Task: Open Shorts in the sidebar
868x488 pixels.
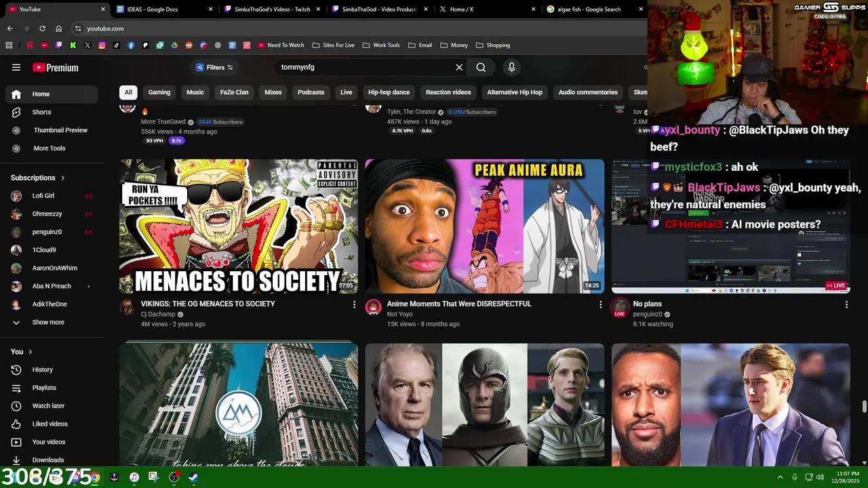Action: pos(52,112)
